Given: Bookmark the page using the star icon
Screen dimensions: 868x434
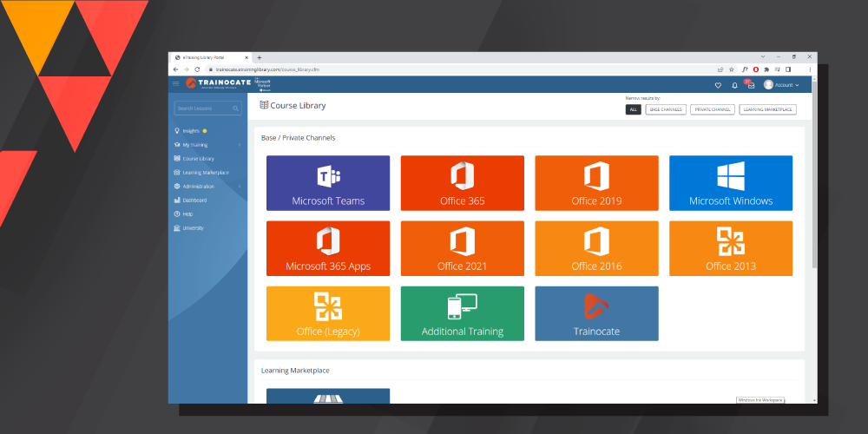Looking at the screenshot, I should (731, 69).
